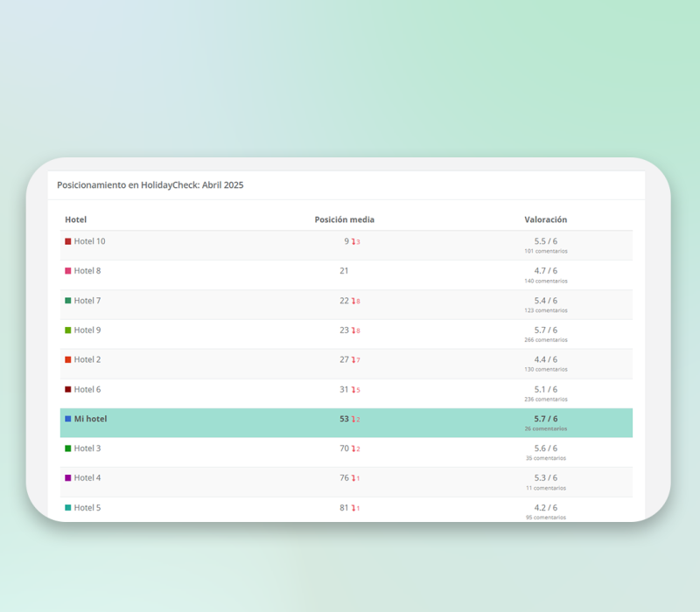This screenshot has height=612, width=700.
Task: Select the Hotel 10 name
Action: point(90,241)
